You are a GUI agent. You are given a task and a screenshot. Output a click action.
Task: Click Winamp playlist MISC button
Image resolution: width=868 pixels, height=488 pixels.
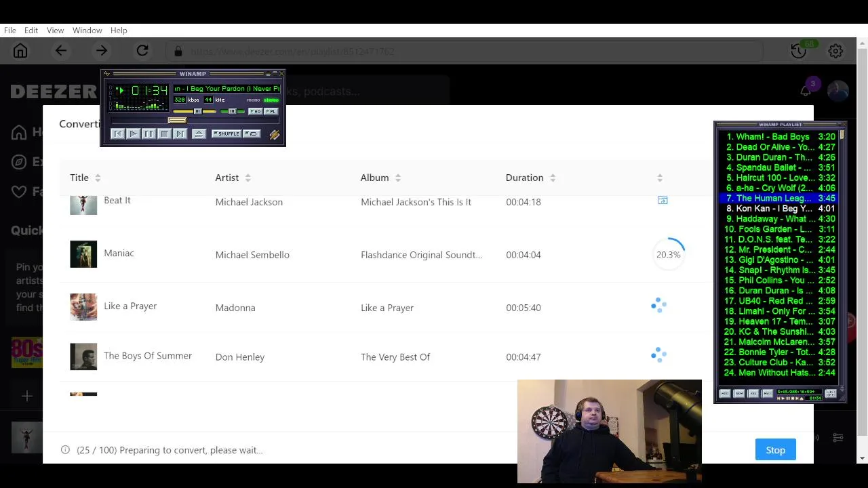768,393
